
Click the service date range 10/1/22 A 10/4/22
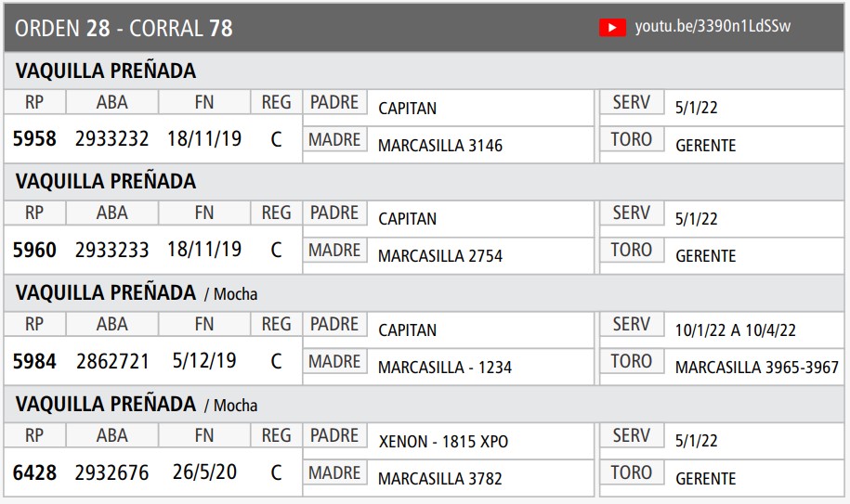click(735, 330)
